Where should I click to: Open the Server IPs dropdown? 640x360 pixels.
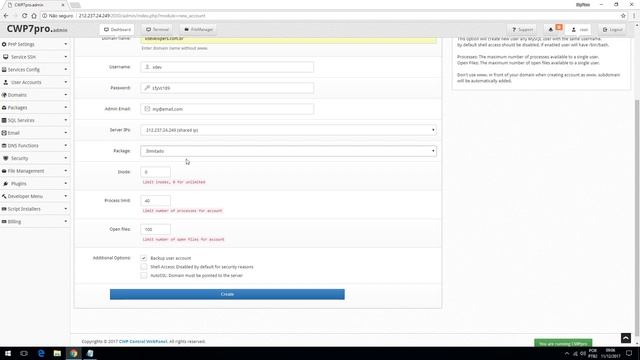tap(288, 130)
